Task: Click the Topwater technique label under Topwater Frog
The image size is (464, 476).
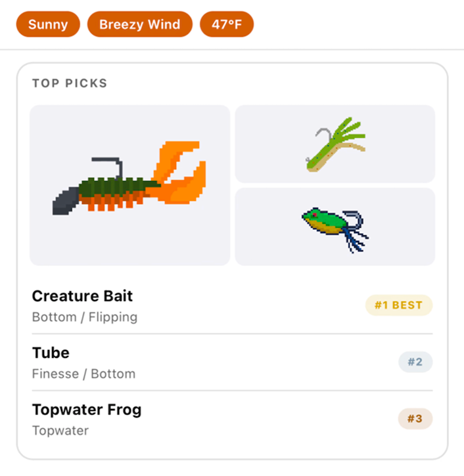Action: pos(60,431)
